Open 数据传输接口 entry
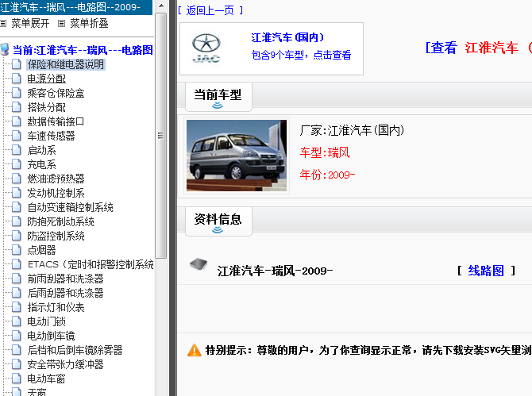The height and width of the screenshot is (396, 532). coord(56,121)
